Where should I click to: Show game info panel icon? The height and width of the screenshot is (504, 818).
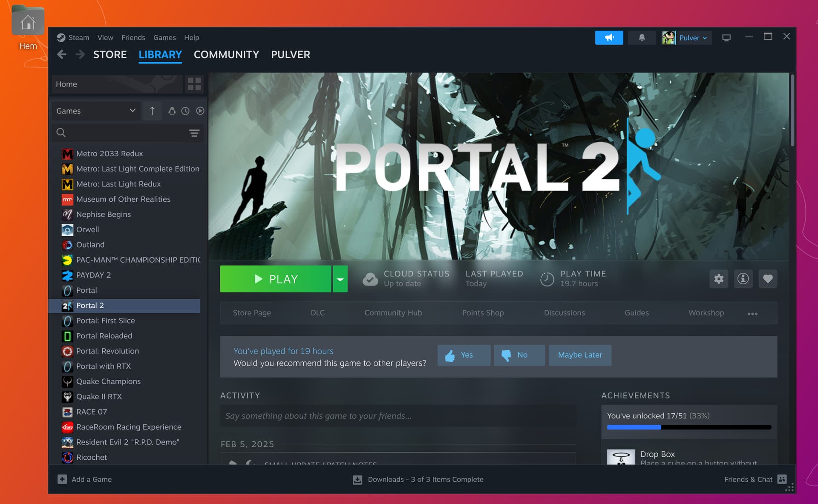point(743,279)
